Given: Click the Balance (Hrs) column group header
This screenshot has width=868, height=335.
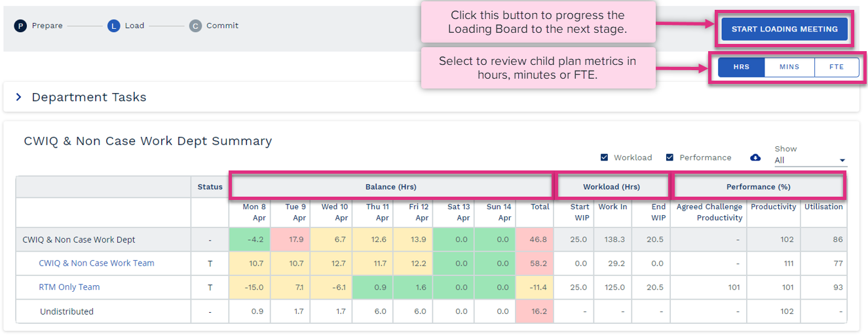Looking at the screenshot, I should click(x=391, y=187).
